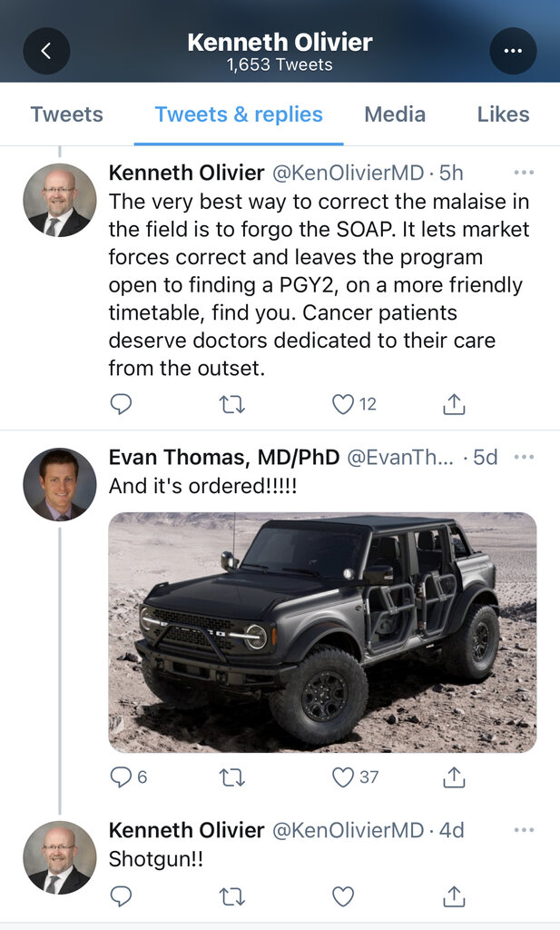This screenshot has height=930, width=560.
Task: Share the SOAP malaise tweet
Action: tap(454, 404)
